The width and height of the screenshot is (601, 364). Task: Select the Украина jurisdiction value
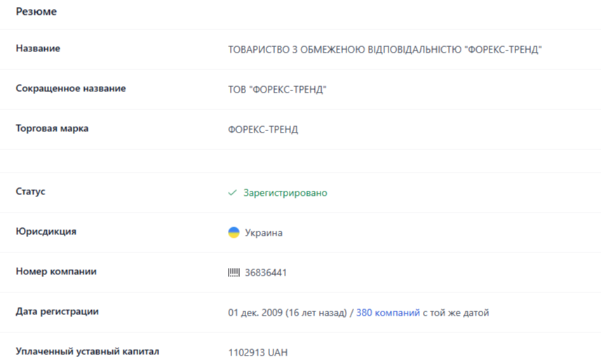[x=264, y=233]
